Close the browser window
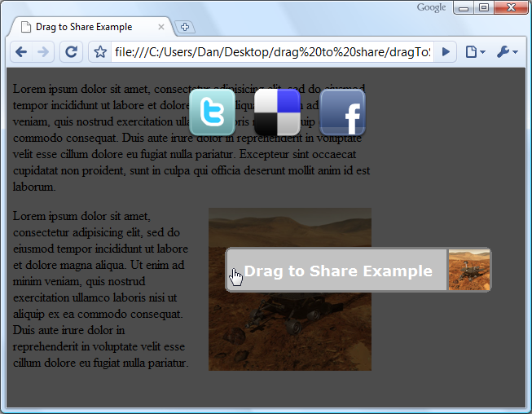 tap(511, 8)
